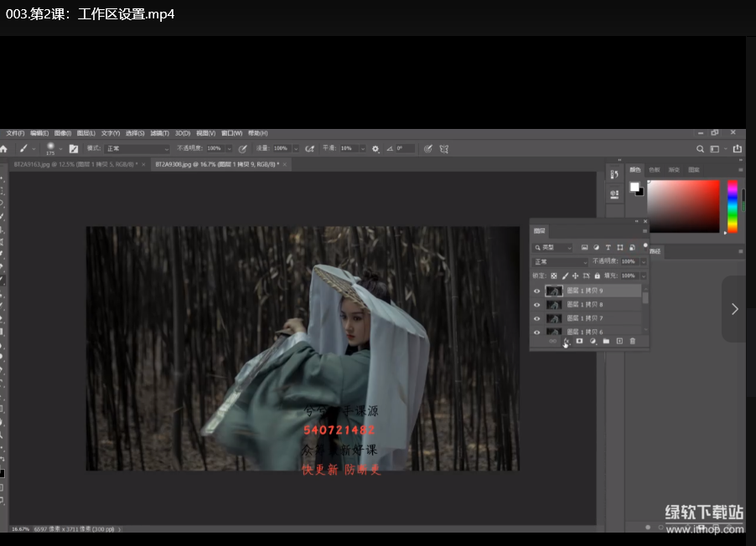Screen dimensions: 756x546
Task: Expand the smoothing 10% dropdown arrow
Action: click(x=363, y=149)
